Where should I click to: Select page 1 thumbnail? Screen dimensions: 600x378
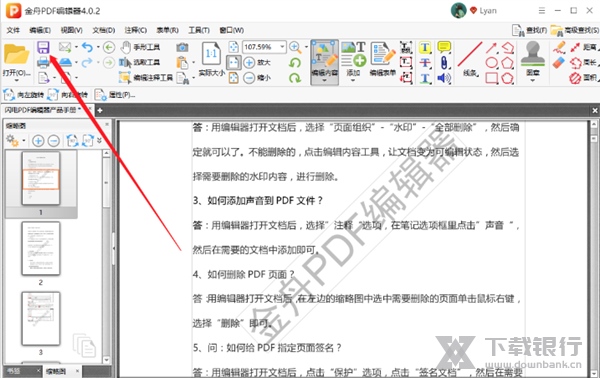(41, 178)
